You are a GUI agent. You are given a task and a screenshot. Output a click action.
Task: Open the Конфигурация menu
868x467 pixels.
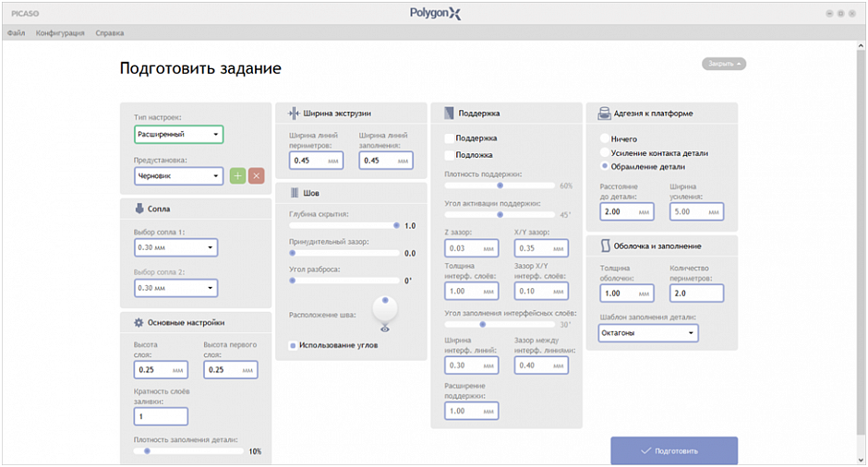pyautogui.click(x=60, y=33)
